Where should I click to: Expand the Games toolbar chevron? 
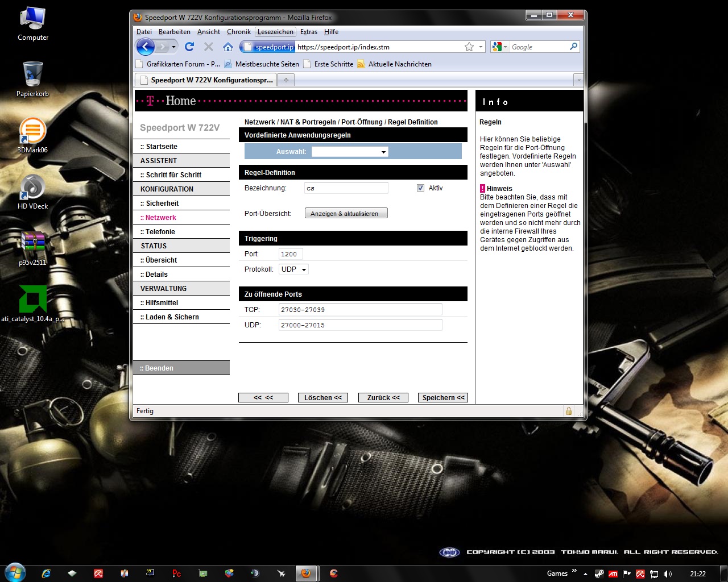pos(574,571)
